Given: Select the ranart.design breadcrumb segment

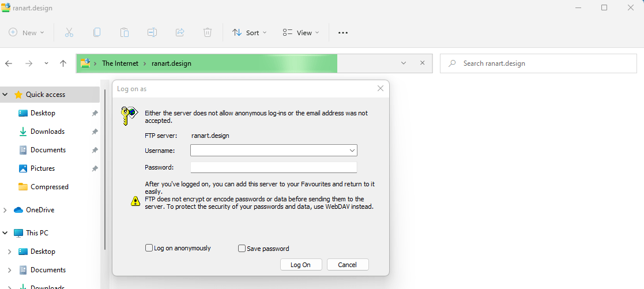Looking at the screenshot, I should (171, 63).
